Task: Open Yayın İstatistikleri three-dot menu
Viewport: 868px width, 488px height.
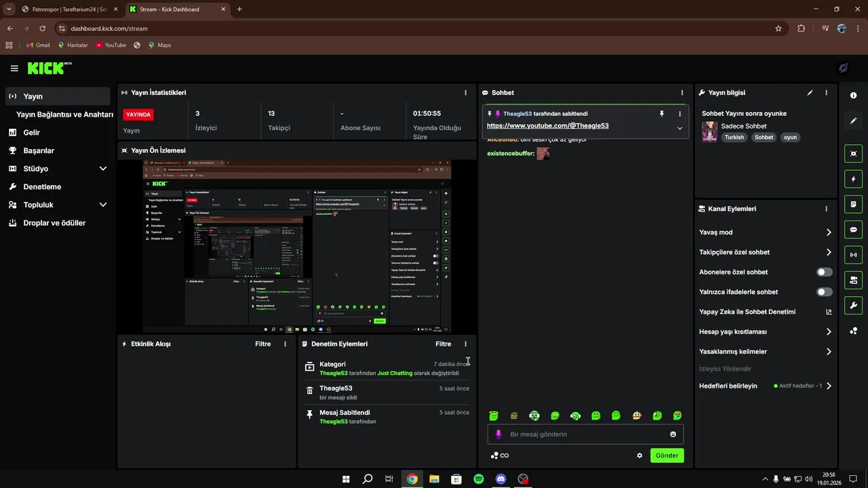Action: pos(465,93)
